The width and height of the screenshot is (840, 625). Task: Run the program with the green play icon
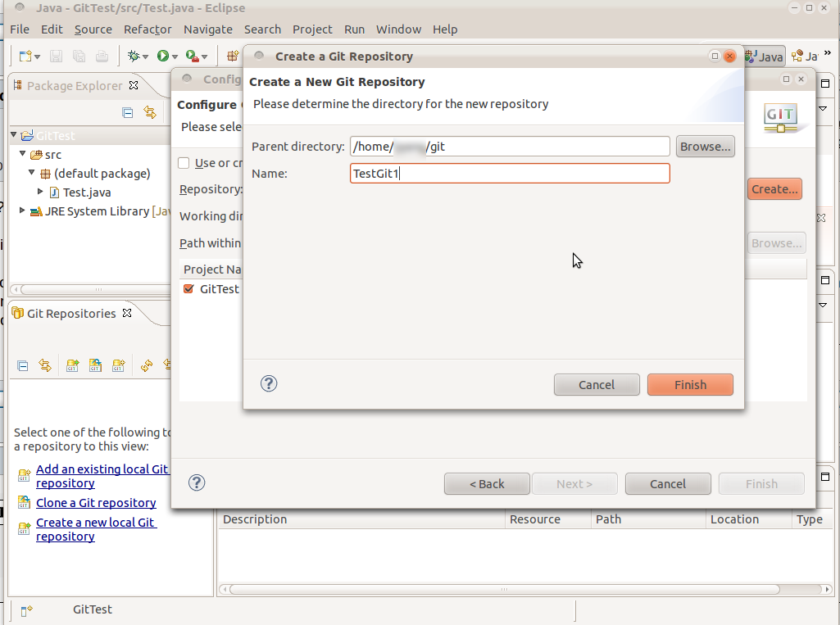tap(163, 56)
